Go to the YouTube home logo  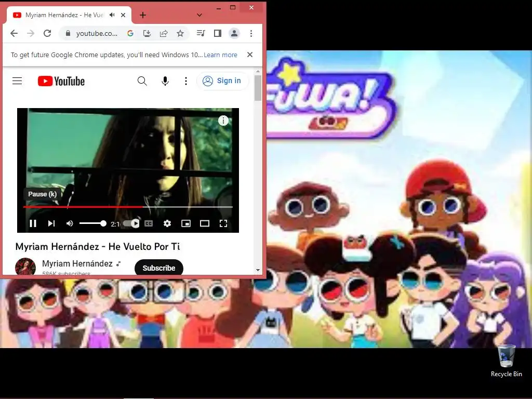pyautogui.click(x=61, y=81)
